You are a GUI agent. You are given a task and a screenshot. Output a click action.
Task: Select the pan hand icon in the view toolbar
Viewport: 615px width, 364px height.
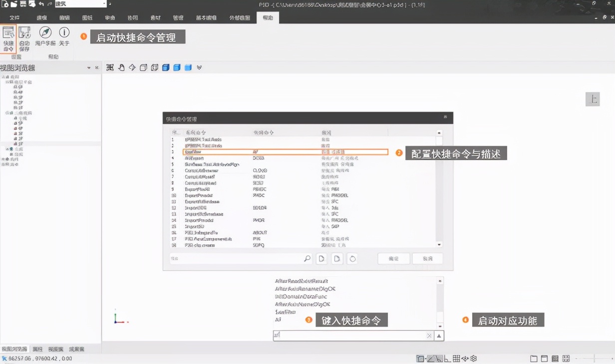tap(122, 67)
